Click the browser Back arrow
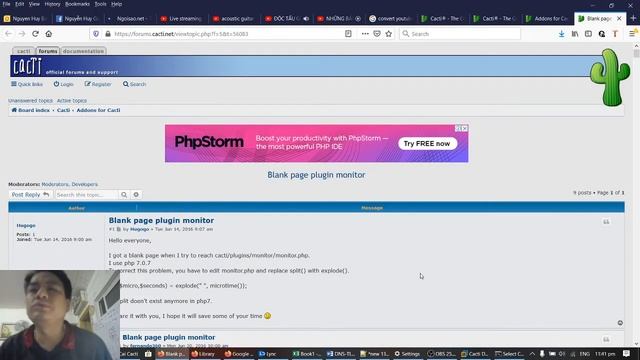The height and width of the screenshot is (360, 640). coord(9,34)
